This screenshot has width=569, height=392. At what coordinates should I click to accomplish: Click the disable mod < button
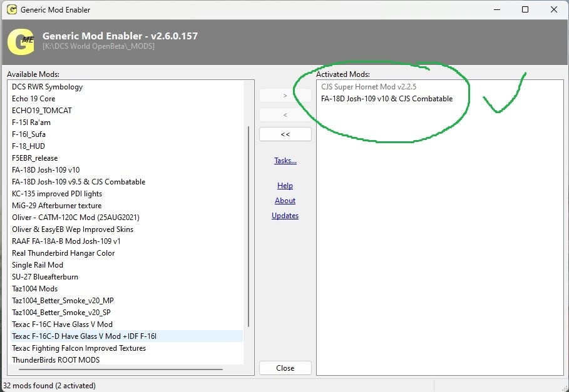(x=285, y=115)
